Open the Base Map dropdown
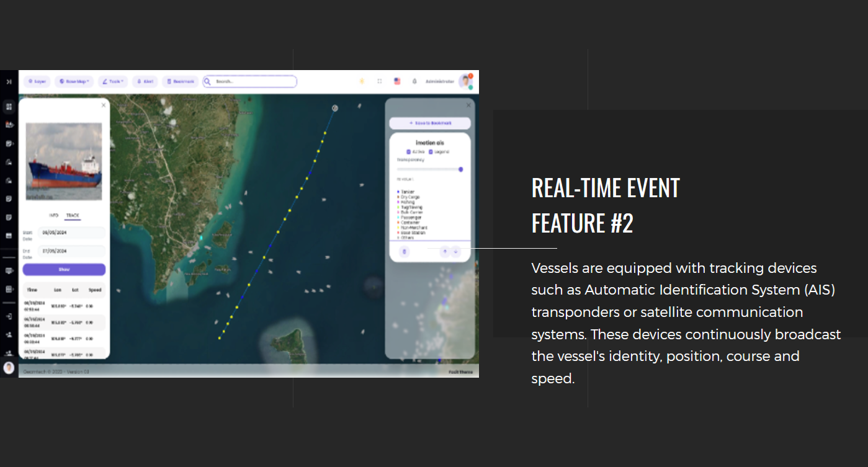The height and width of the screenshot is (467, 868). (x=74, y=81)
